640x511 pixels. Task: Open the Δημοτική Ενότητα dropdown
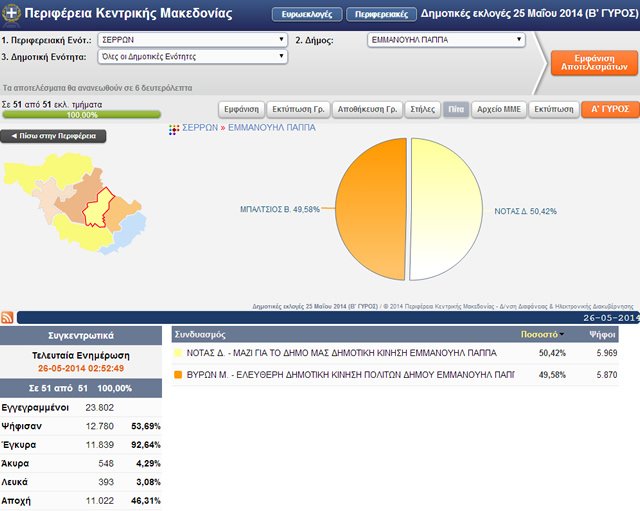(194, 57)
